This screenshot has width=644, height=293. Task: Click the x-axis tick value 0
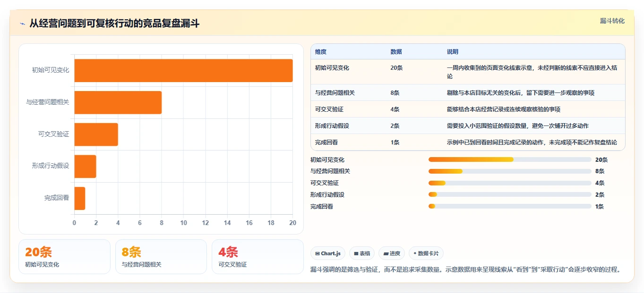(74, 223)
